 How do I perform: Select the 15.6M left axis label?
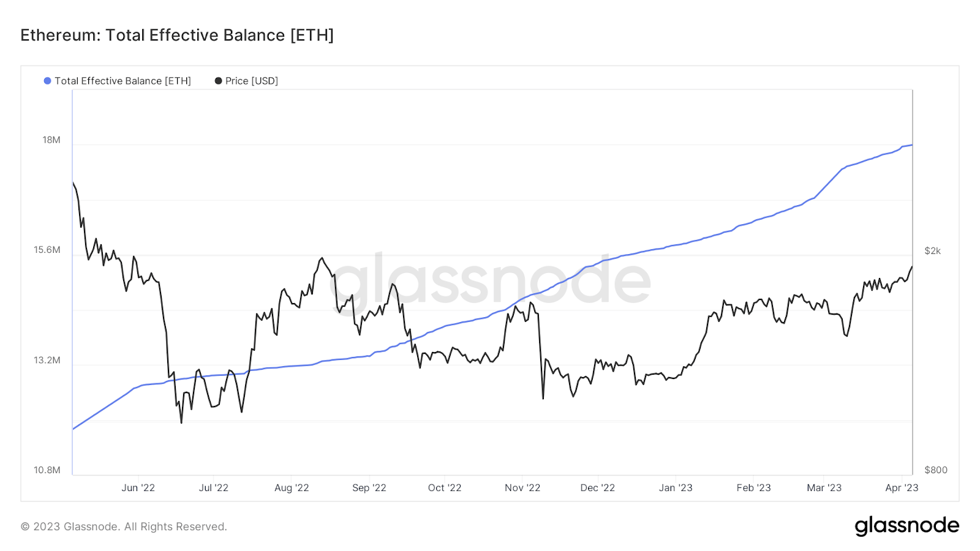pos(47,250)
